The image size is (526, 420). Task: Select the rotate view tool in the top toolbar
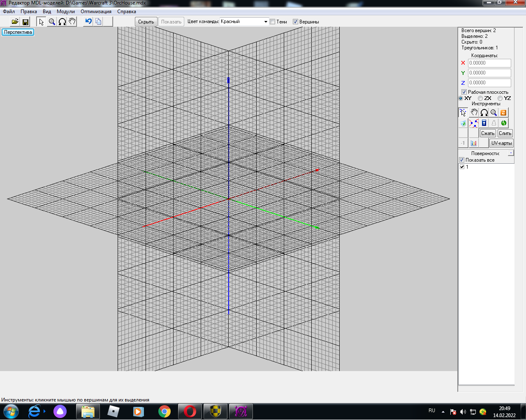point(62,22)
